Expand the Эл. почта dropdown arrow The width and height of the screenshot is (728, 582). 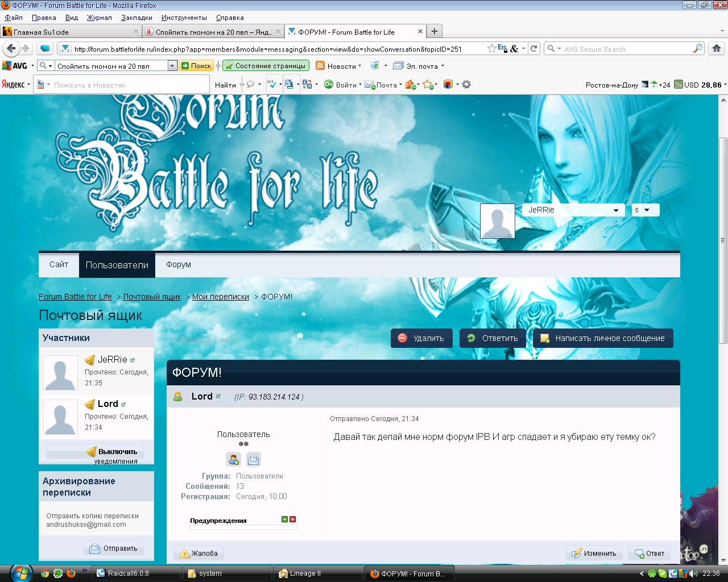(x=442, y=66)
